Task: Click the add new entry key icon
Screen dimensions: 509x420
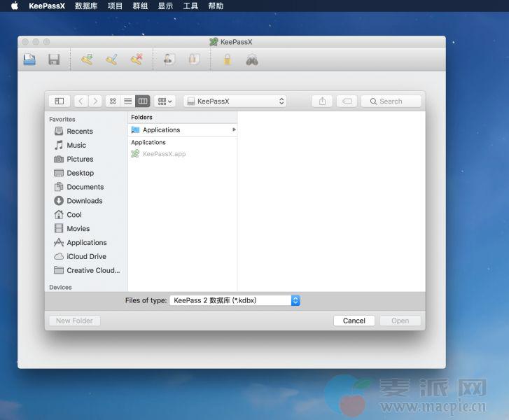Action: pyautogui.click(x=87, y=60)
